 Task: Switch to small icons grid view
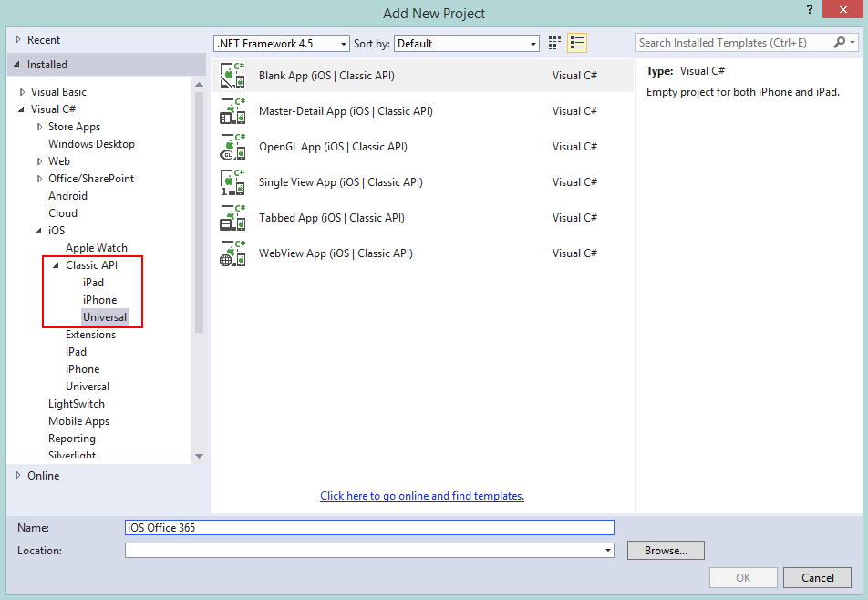click(x=554, y=43)
